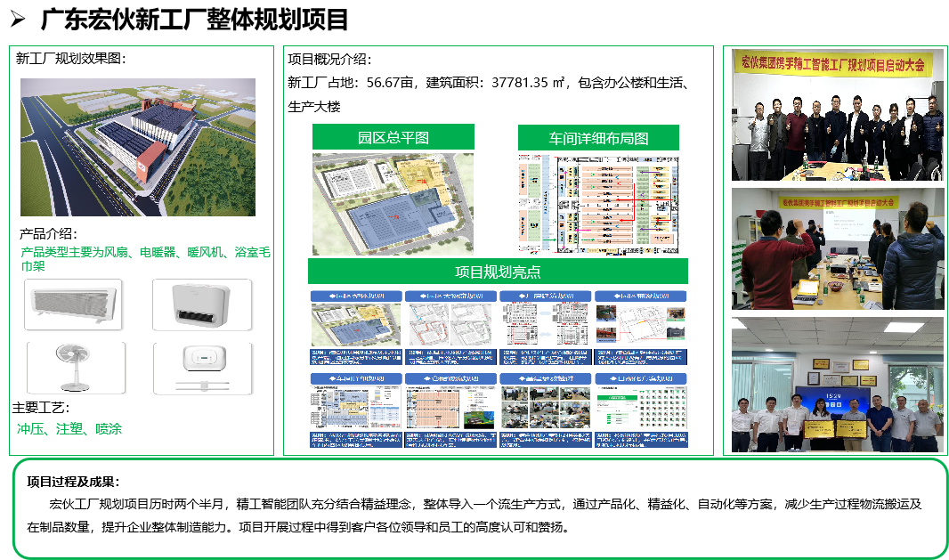Select the orange warehouse racking plan thumbnail

click(x=450, y=408)
